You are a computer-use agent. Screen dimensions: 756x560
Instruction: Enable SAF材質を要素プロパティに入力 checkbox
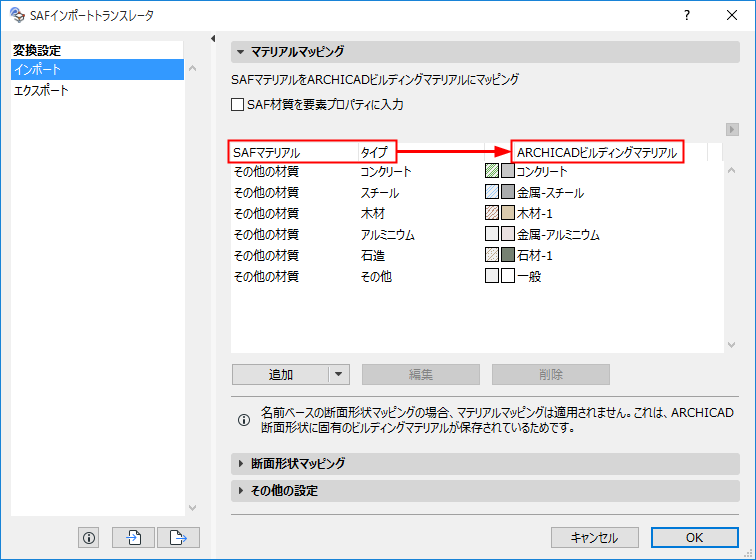point(237,105)
